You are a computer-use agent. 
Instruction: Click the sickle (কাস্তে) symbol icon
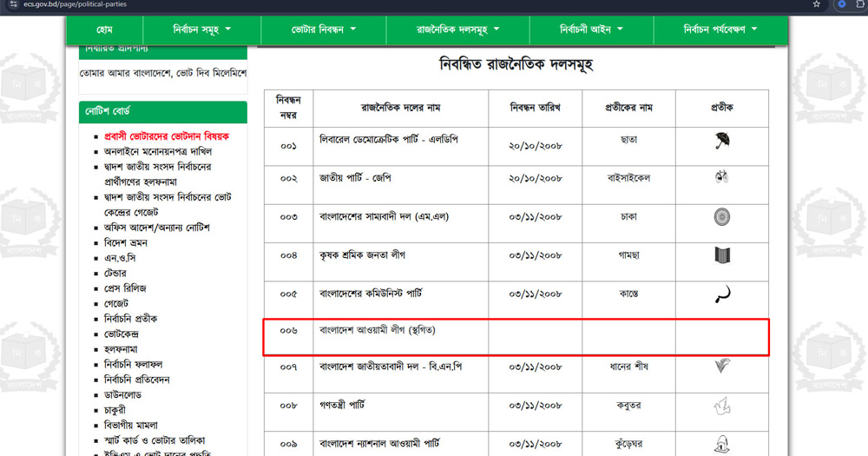coord(722,294)
